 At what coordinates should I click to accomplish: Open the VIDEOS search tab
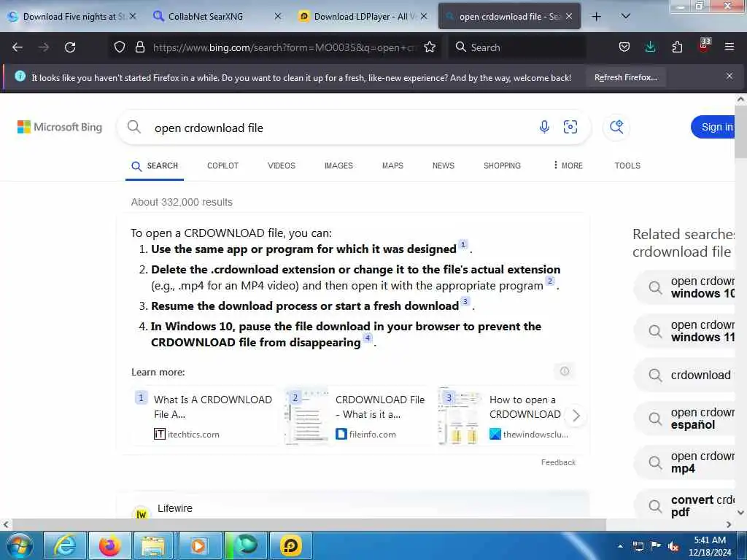282,166
